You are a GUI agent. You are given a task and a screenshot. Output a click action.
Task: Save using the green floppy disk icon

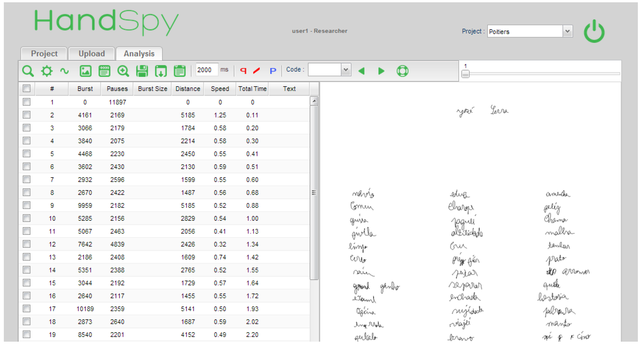click(142, 71)
